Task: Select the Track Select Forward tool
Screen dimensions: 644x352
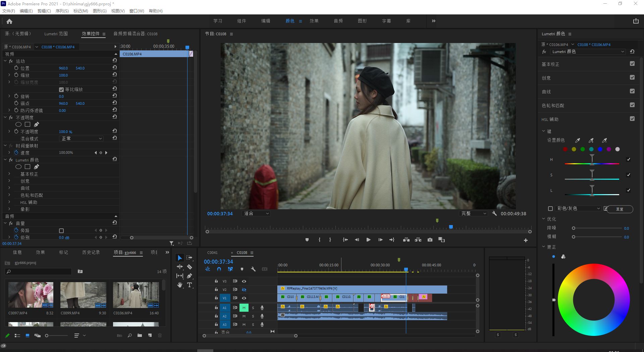Action: click(190, 258)
